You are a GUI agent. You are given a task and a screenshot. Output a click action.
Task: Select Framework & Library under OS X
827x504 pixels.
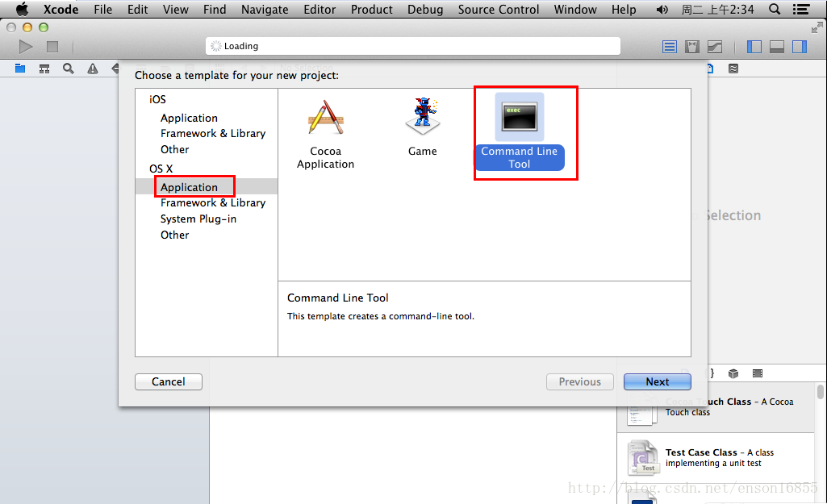(213, 203)
